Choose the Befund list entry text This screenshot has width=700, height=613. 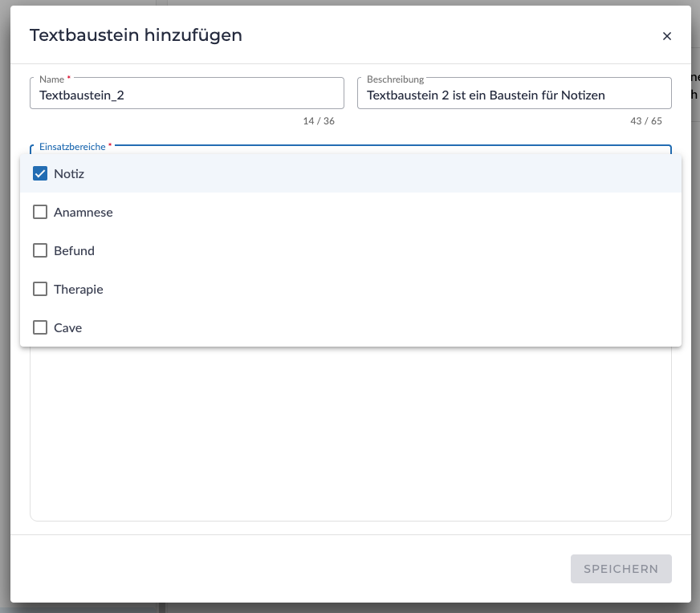pos(74,251)
